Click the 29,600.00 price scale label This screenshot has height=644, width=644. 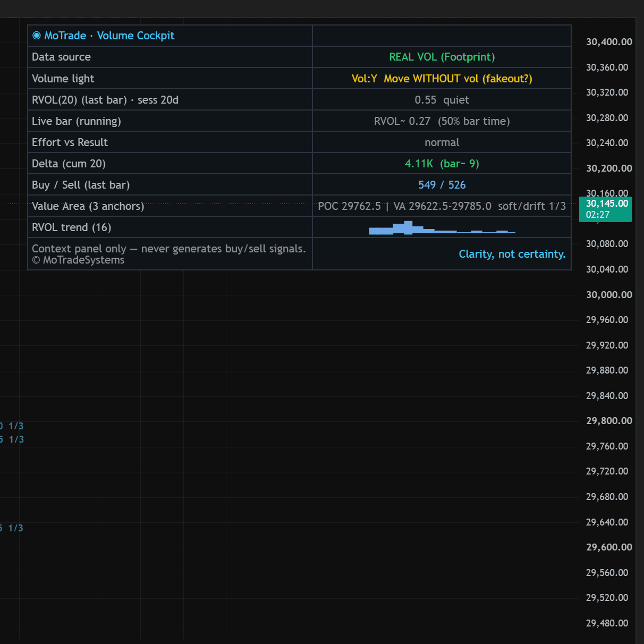609,547
